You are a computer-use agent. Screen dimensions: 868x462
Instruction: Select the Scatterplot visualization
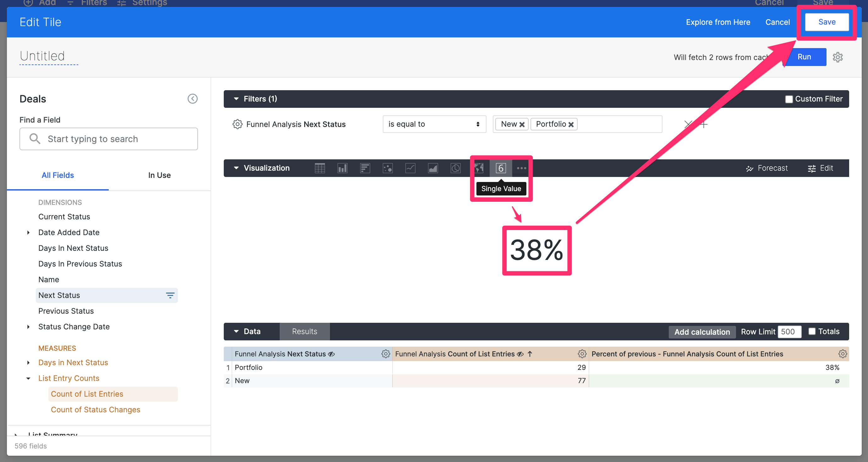point(388,168)
